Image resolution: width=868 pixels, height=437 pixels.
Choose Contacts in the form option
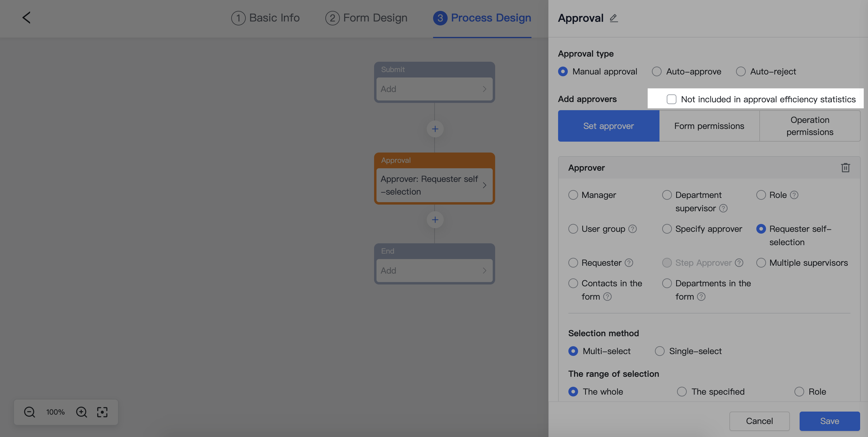[573, 283]
